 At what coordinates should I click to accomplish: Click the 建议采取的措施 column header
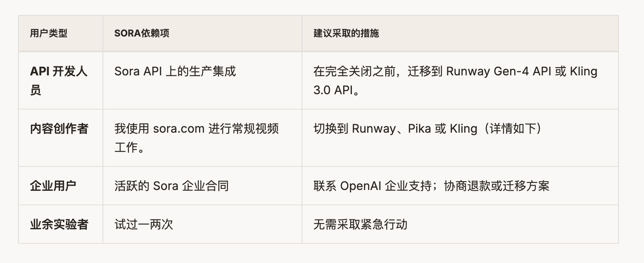(x=346, y=33)
